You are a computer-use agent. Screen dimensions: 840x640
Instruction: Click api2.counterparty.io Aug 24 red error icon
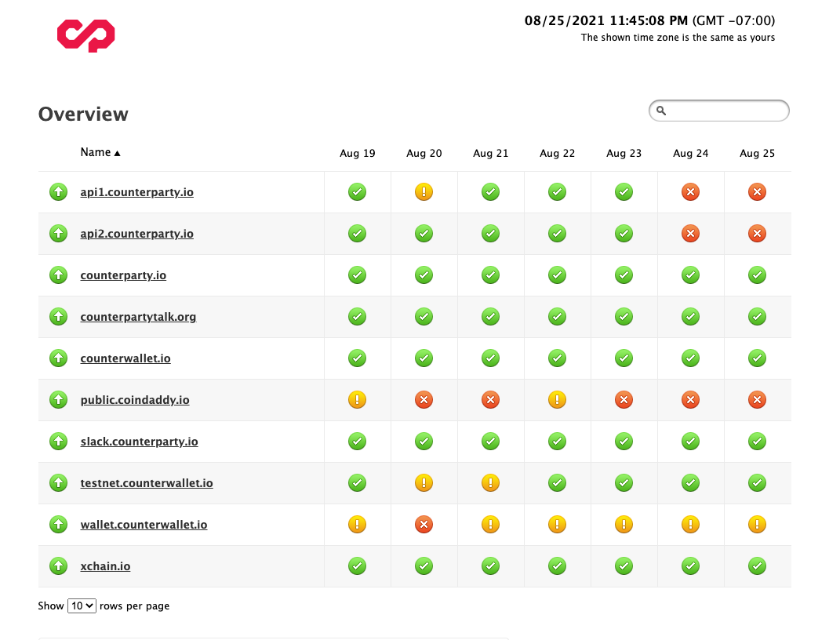tap(690, 234)
